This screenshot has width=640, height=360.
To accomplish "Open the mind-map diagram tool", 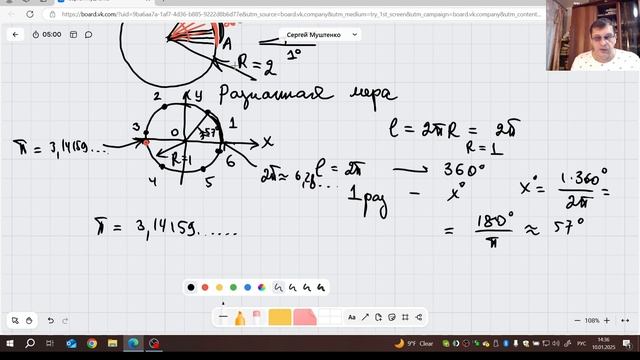I will click(x=419, y=317).
